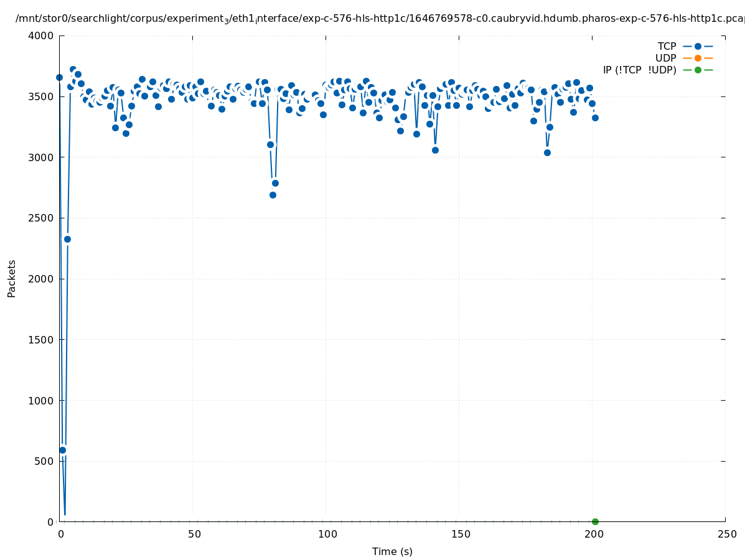Click the green IP legend marker
This screenshot has width=745, height=560.
(x=698, y=70)
